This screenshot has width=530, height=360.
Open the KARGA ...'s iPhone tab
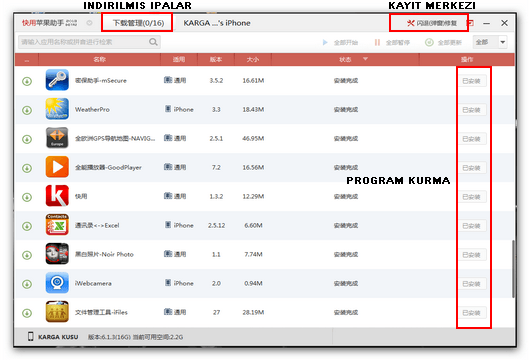point(217,23)
